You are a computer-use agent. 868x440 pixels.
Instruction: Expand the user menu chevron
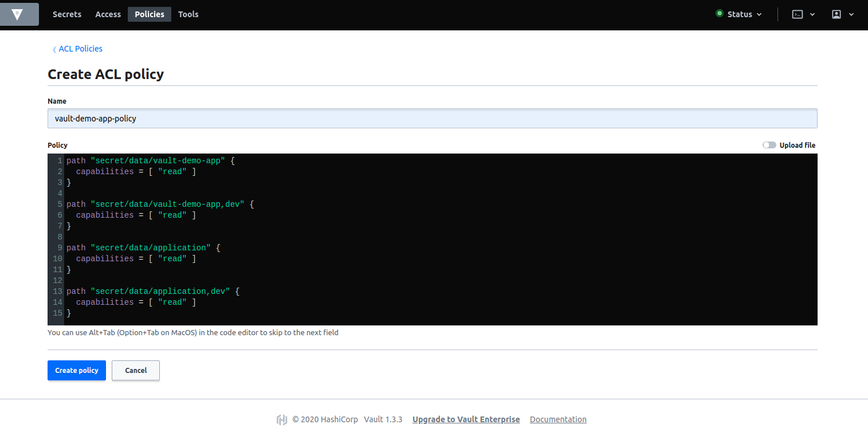(x=851, y=14)
